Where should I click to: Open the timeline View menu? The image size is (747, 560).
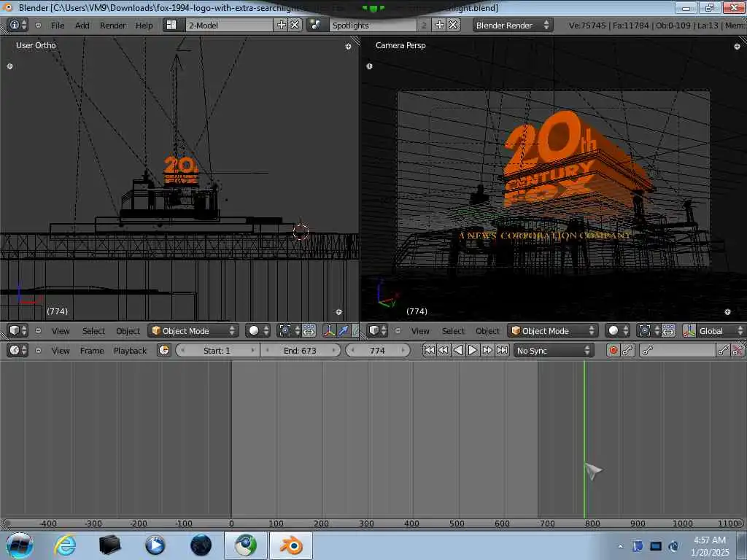(x=61, y=351)
